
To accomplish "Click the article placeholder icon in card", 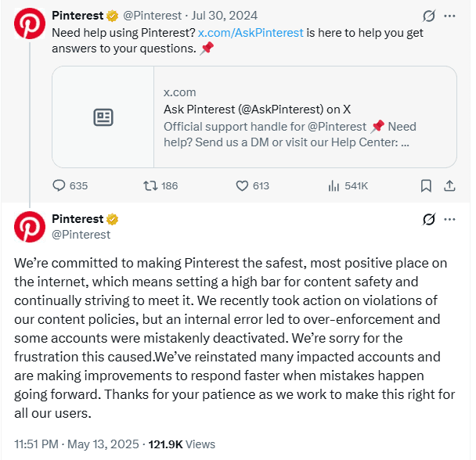I will (x=103, y=117).
